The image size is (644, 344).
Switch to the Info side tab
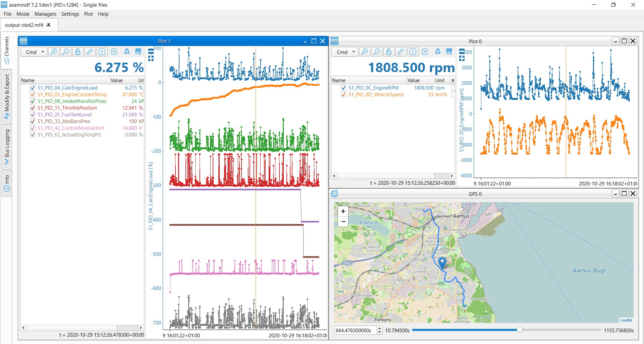[x=6, y=183]
